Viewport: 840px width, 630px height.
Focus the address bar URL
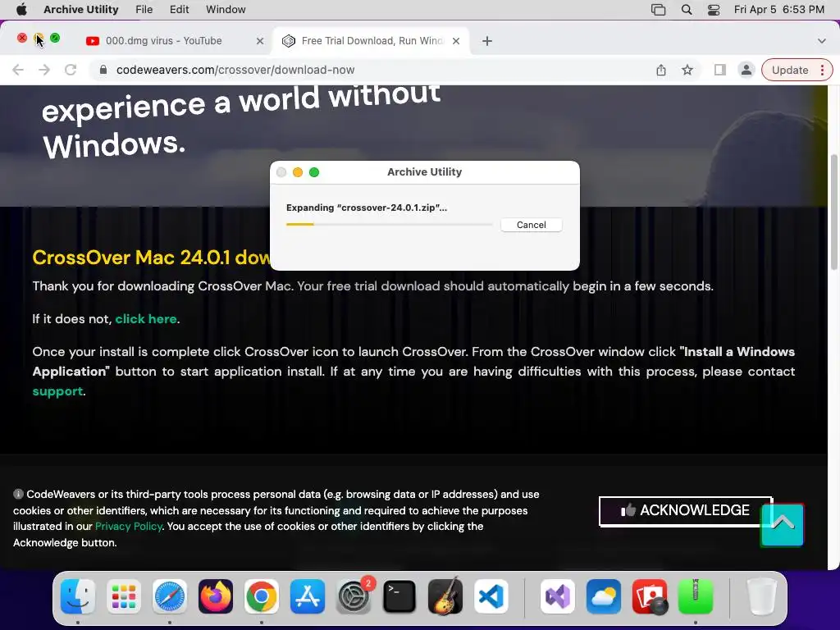pos(235,70)
